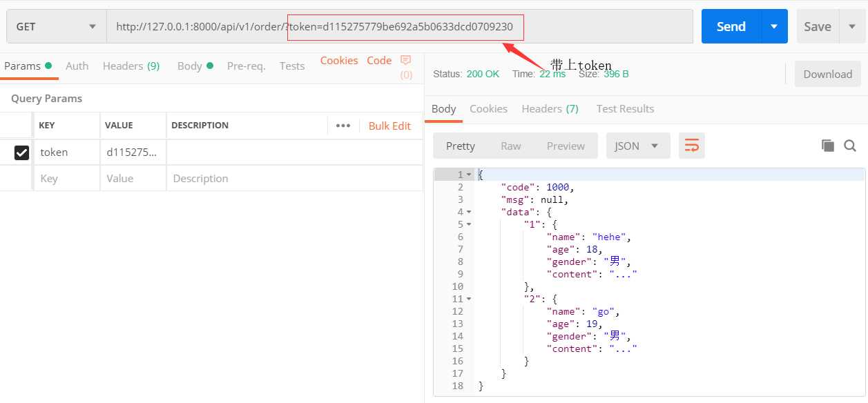Open the GET method dropdown
The height and width of the screenshot is (403, 868).
(x=57, y=27)
